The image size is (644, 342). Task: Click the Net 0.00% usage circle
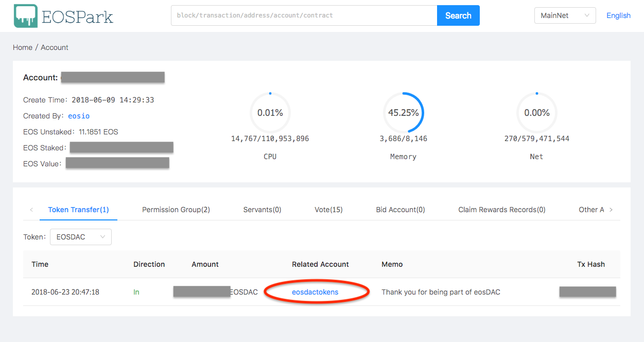[537, 113]
